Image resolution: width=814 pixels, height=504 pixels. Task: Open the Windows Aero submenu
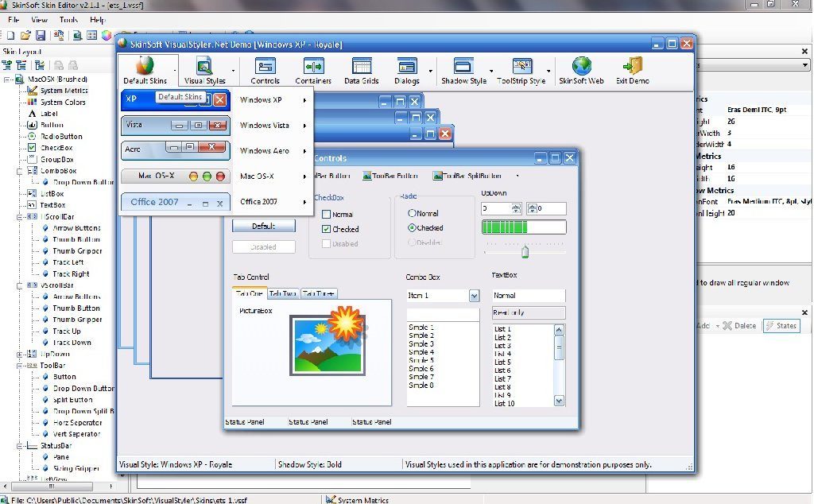273,150
